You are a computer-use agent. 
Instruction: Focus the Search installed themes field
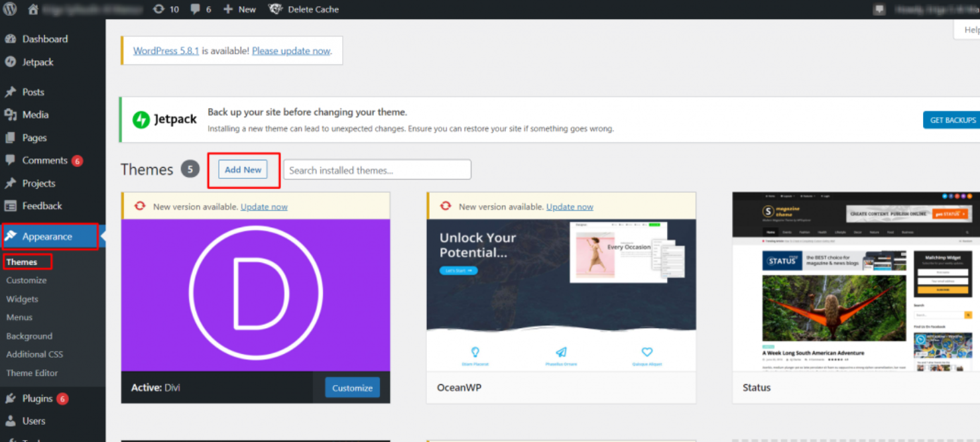pos(377,170)
